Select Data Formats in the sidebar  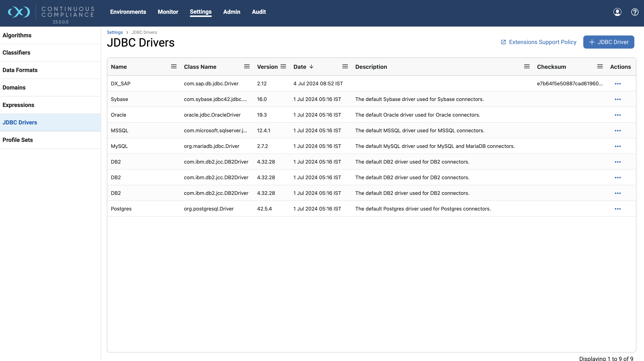(50, 70)
